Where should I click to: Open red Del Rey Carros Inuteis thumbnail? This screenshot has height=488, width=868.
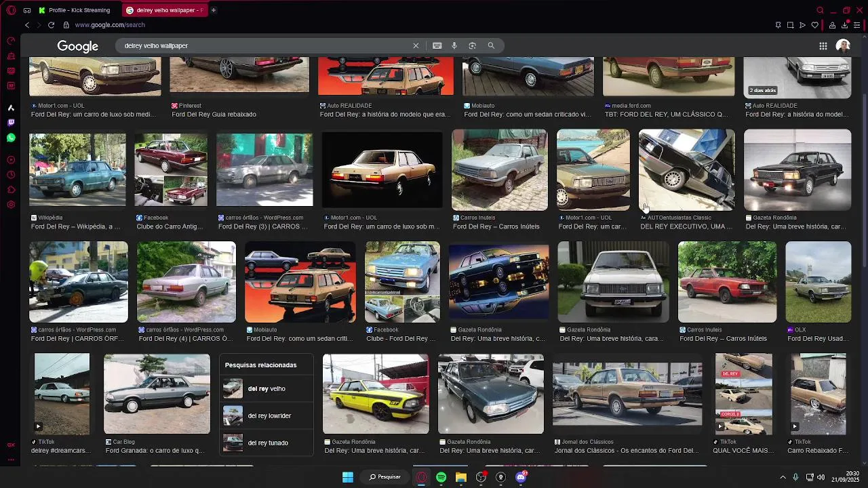coord(727,282)
